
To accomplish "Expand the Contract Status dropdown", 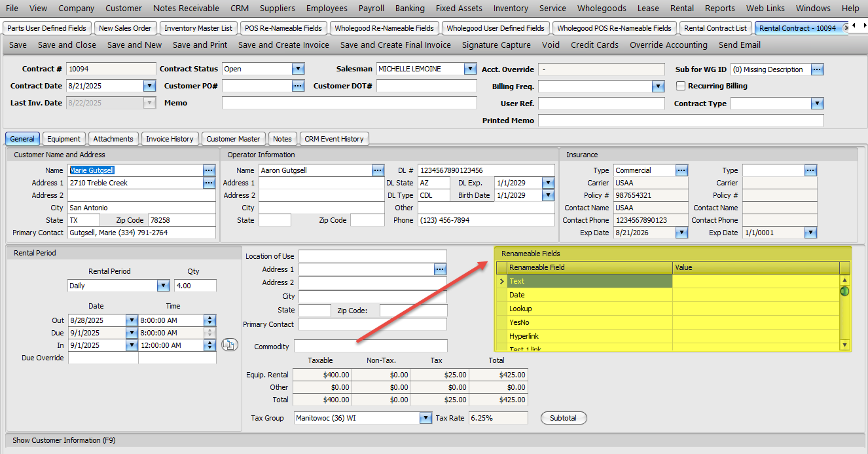I will (x=298, y=69).
